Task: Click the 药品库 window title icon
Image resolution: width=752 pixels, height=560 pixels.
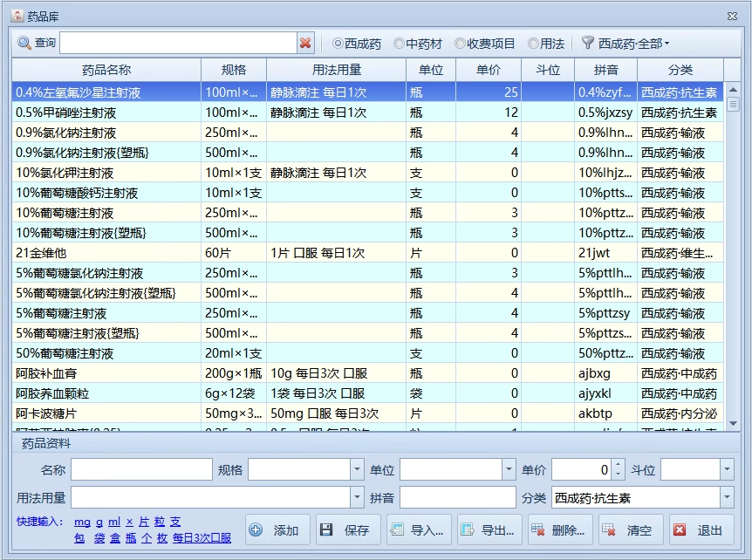Action: click(x=17, y=16)
